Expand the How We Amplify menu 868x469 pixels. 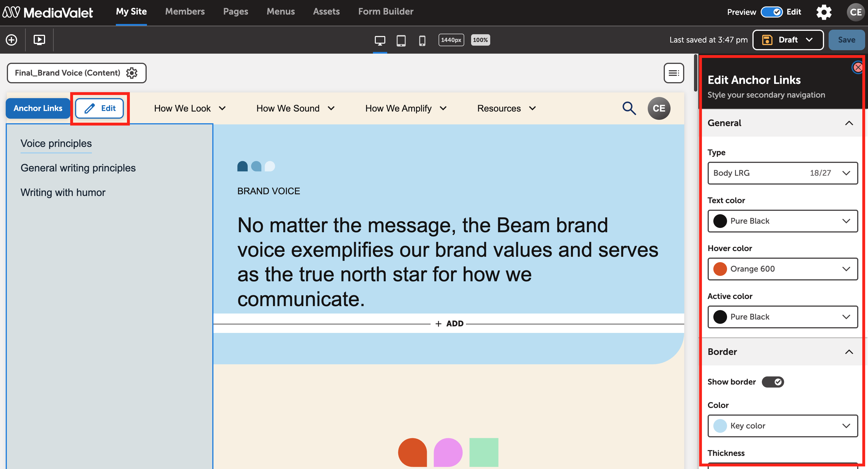click(406, 108)
